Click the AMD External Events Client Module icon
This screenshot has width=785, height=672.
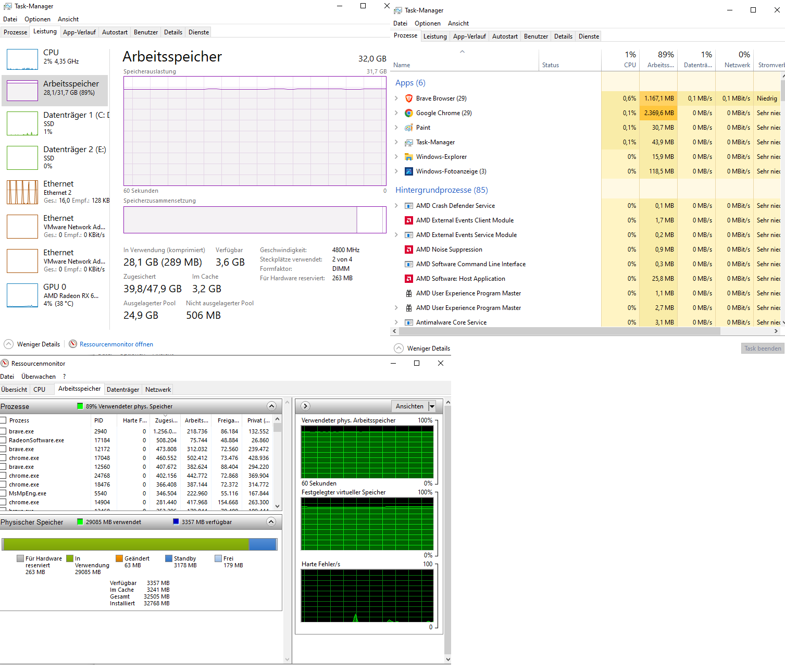409,220
